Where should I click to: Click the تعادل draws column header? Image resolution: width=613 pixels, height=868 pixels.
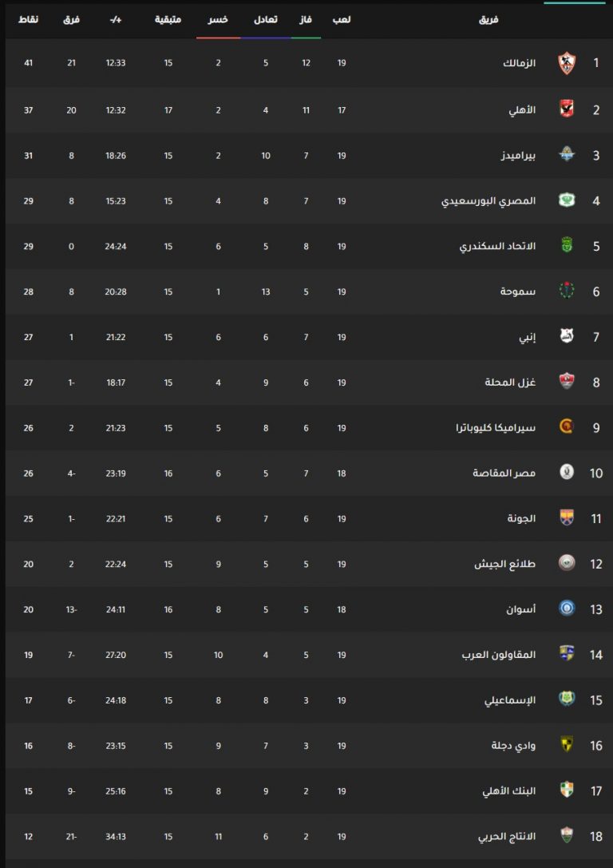point(266,20)
